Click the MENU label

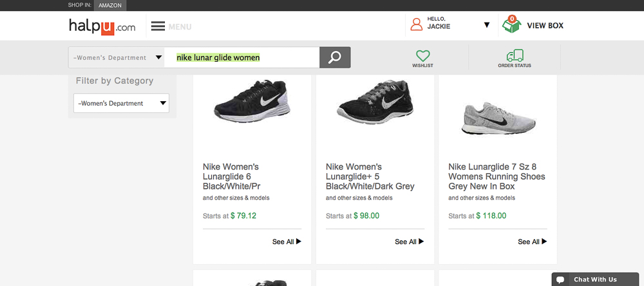tap(180, 27)
